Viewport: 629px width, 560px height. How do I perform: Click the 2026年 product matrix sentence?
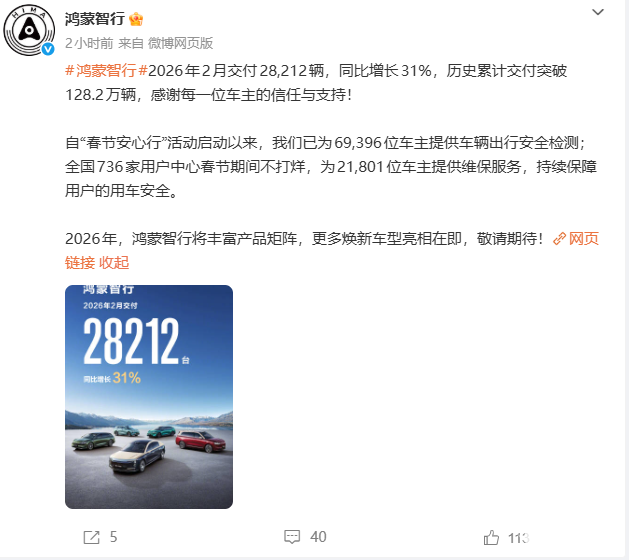tap(304, 239)
